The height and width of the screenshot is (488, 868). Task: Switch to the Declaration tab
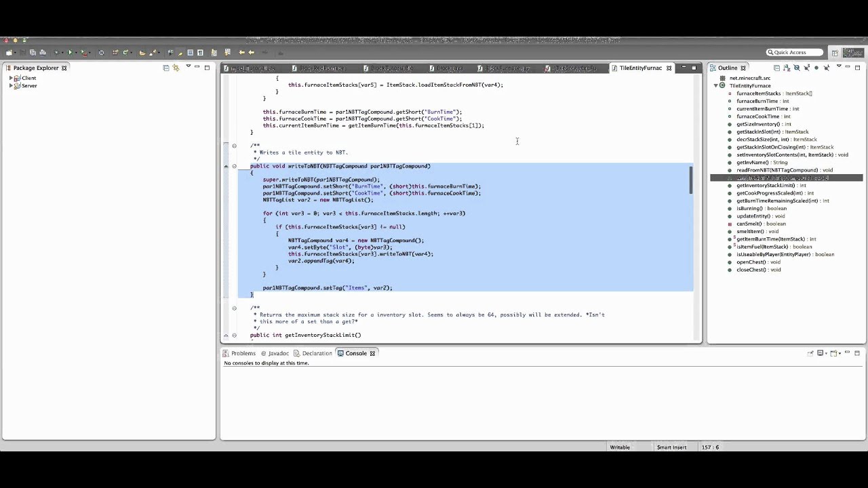[313, 353]
